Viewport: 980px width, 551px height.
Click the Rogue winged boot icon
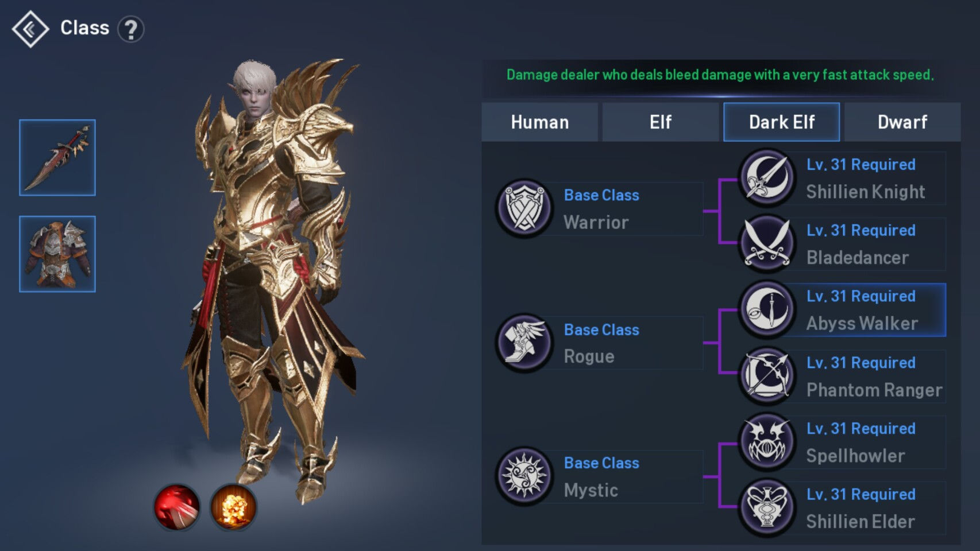tap(524, 343)
